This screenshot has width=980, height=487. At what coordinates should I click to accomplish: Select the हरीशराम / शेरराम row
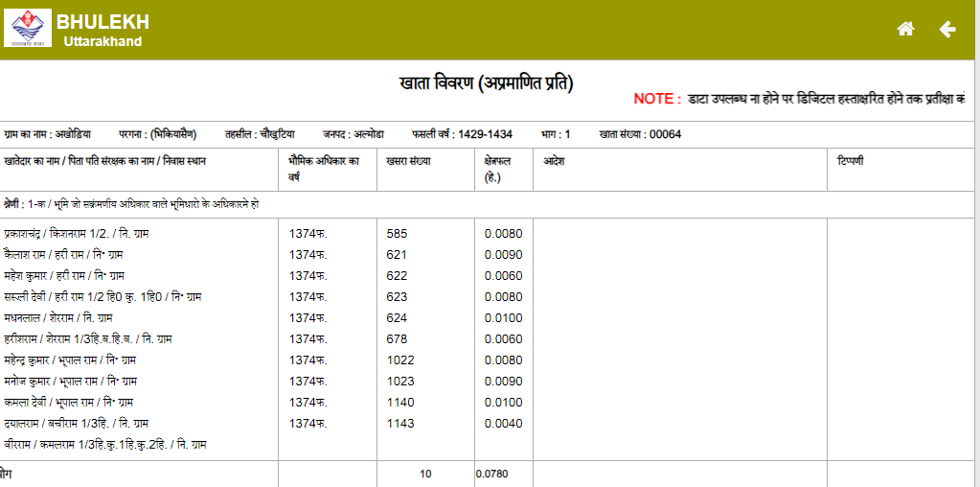click(87, 338)
